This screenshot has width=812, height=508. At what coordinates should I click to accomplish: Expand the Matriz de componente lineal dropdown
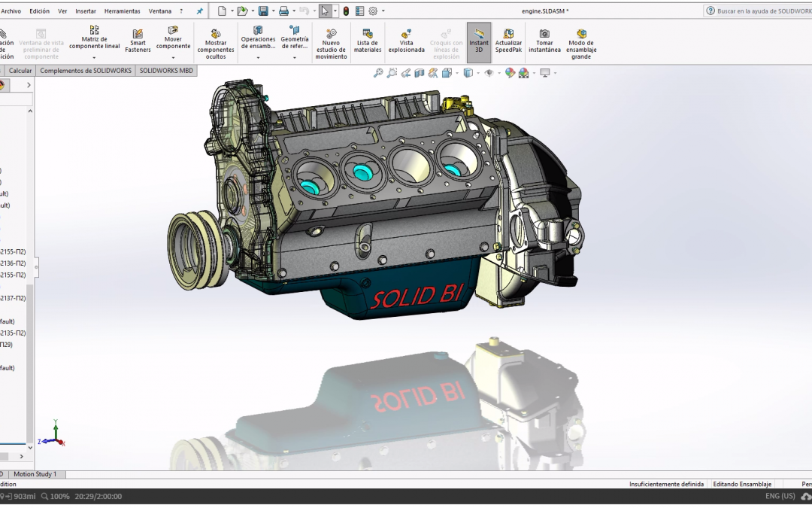coord(94,57)
